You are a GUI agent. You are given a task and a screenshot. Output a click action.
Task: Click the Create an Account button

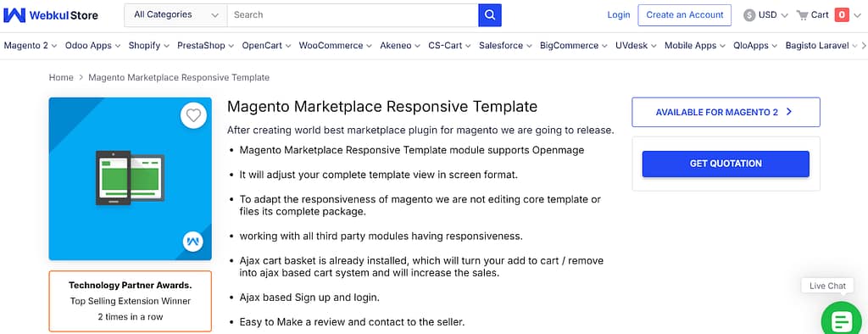pos(684,15)
